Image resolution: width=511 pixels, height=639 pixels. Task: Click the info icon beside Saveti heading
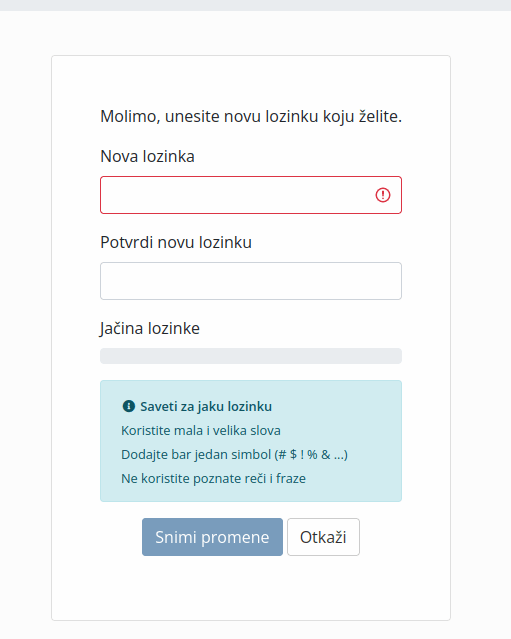coord(128,406)
